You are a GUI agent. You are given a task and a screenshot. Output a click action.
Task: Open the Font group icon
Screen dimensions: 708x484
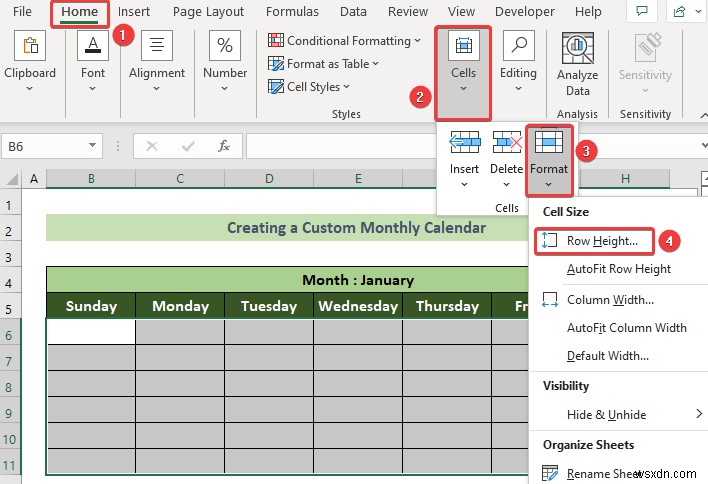93,46
